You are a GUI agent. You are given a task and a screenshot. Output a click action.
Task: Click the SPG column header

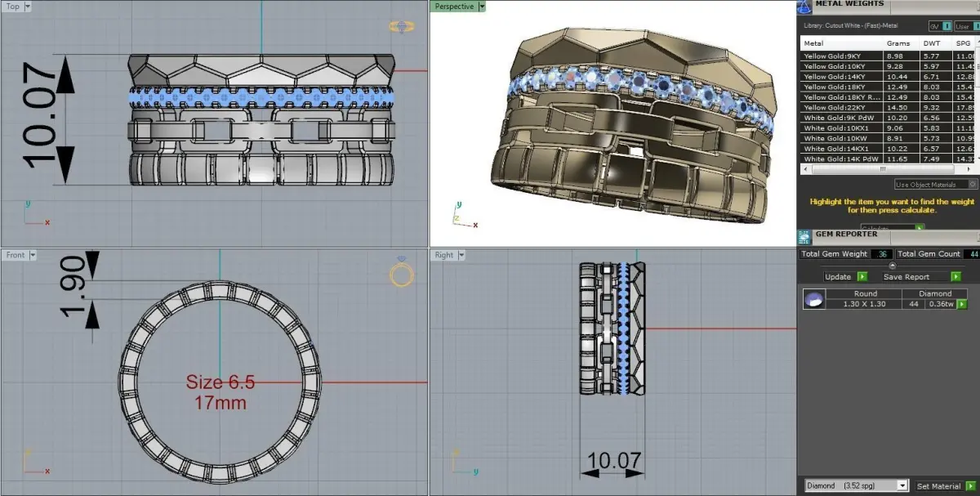(964, 43)
